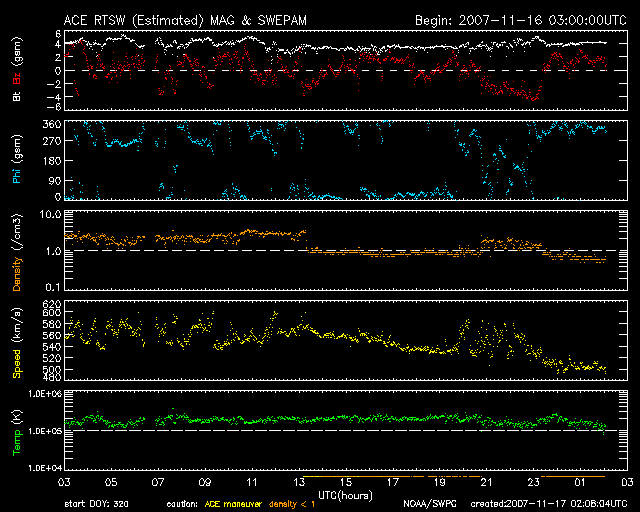Click the yellow 'ACE maneuver' caution legend
This screenshot has height=512, width=640.
[235, 505]
